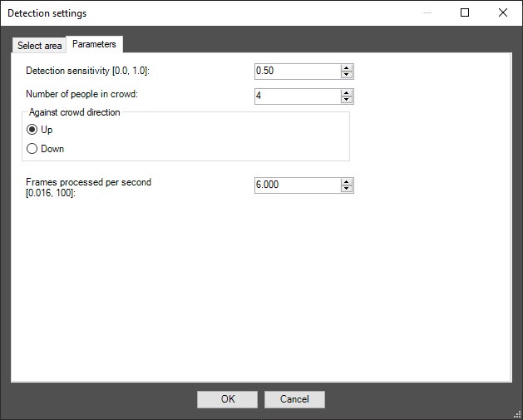523x420 pixels.
Task: Select the Up direction radio button
Action: point(32,130)
